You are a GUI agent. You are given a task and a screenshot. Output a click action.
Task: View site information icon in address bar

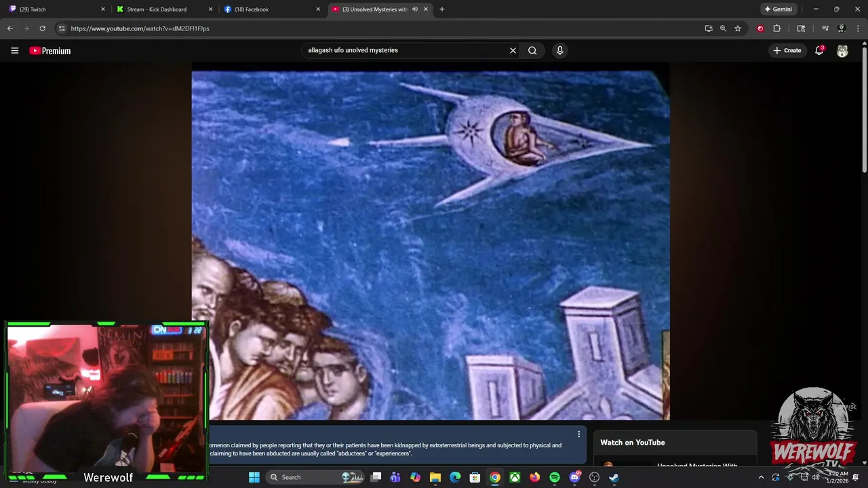pos(62,28)
